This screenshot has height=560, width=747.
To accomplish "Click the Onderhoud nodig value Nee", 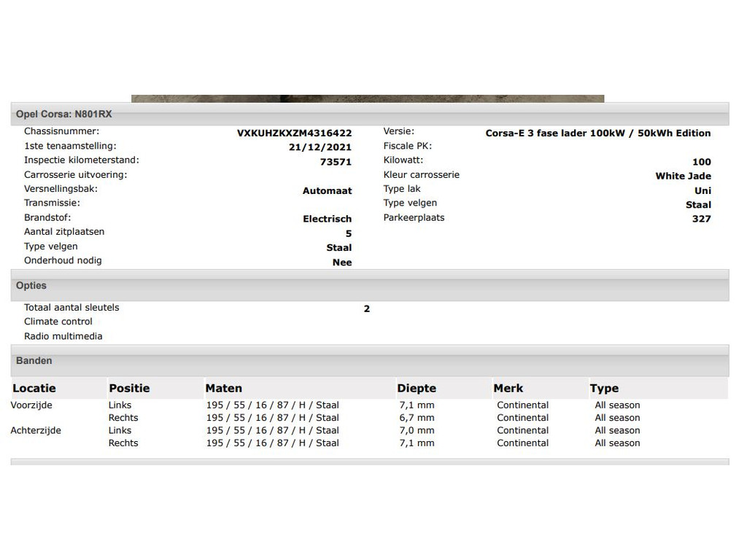I will click(x=342, y=262).
